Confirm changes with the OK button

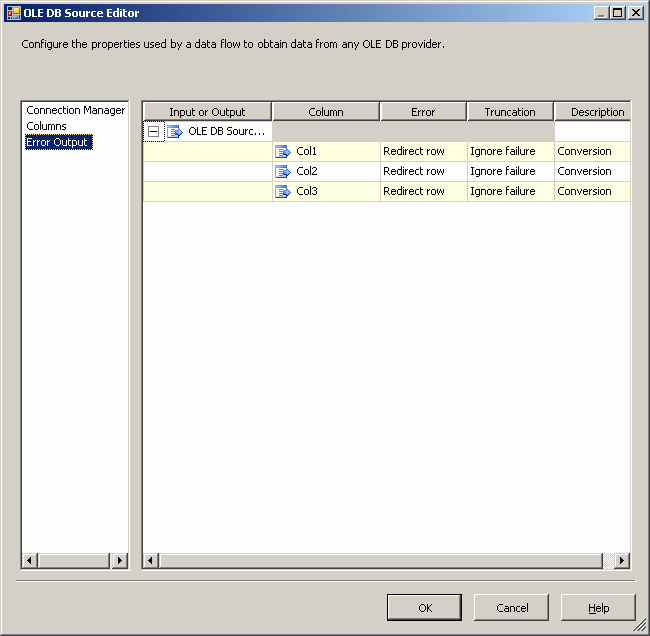[x=424, y=607]
